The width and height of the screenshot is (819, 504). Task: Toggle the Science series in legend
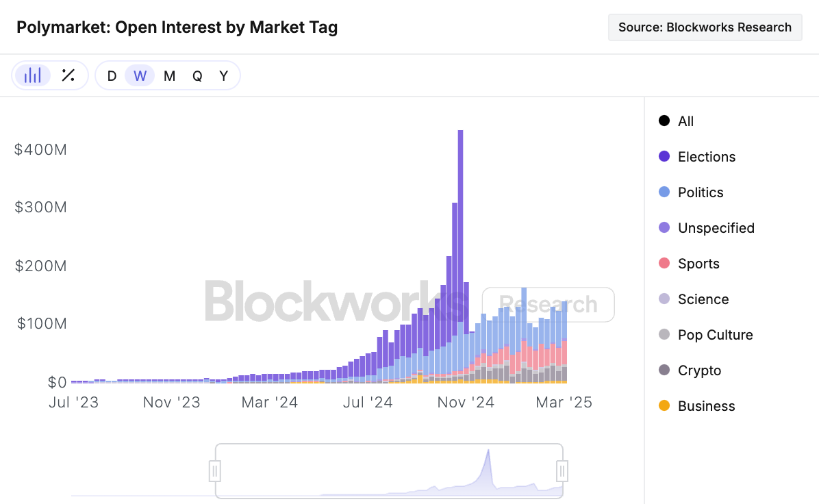click(x=694, y=299)
